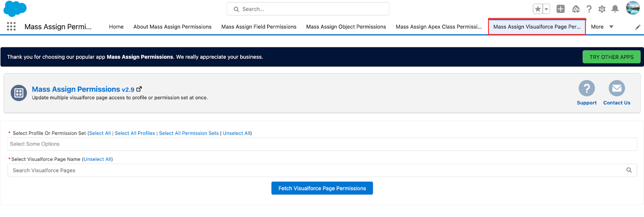Viewport: 644px width, 217px height.
Task: Click Unselect All for profiles
Action: pos(237,133)
